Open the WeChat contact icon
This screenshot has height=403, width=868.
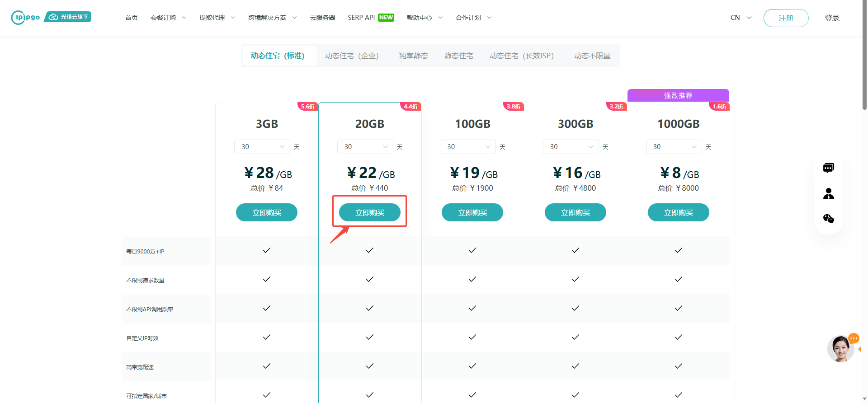pyautogui.click(x=828, y=219)
